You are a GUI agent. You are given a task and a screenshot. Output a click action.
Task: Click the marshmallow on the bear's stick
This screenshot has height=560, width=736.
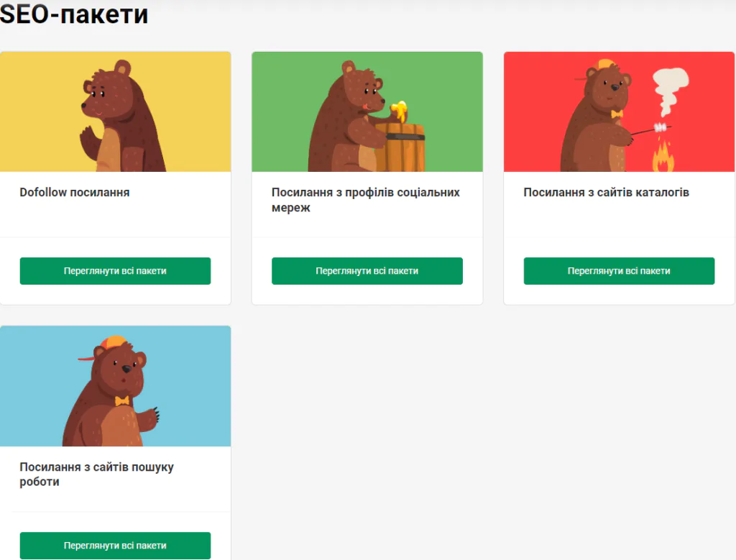click(658, 128)
